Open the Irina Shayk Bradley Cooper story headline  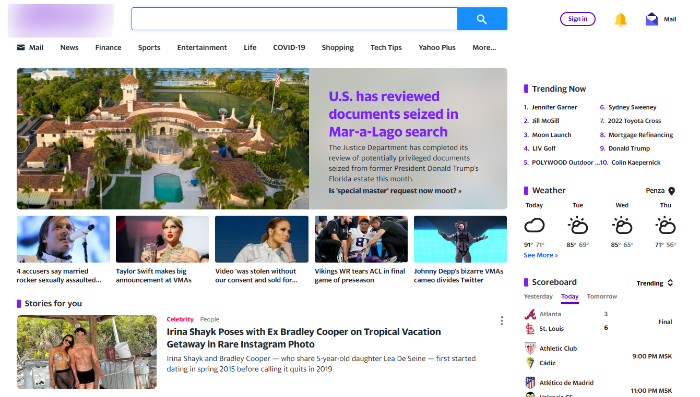coord(304,338)
